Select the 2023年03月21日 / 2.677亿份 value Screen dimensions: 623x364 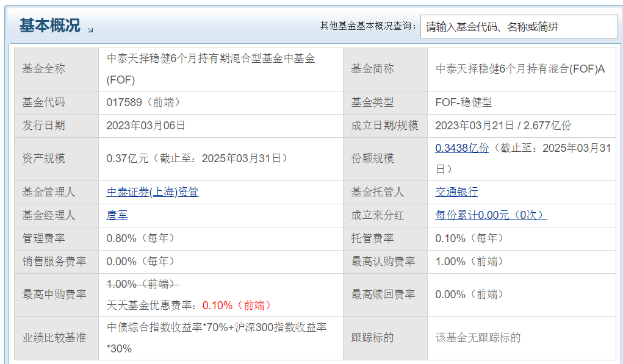[x=503, y=126]
